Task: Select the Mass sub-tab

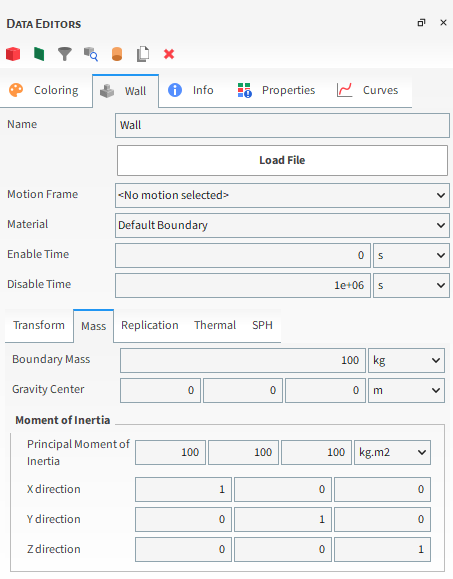Action: point(93,326)
